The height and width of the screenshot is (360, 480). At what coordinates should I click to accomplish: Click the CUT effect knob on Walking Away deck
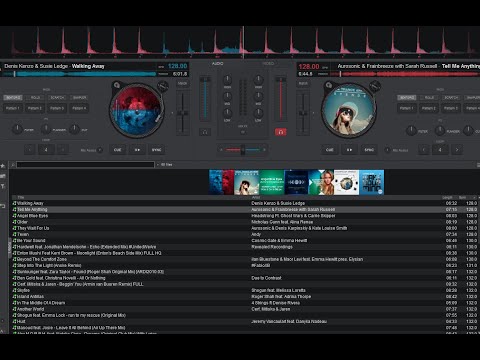pyautogui.click(x=74, y=129)
